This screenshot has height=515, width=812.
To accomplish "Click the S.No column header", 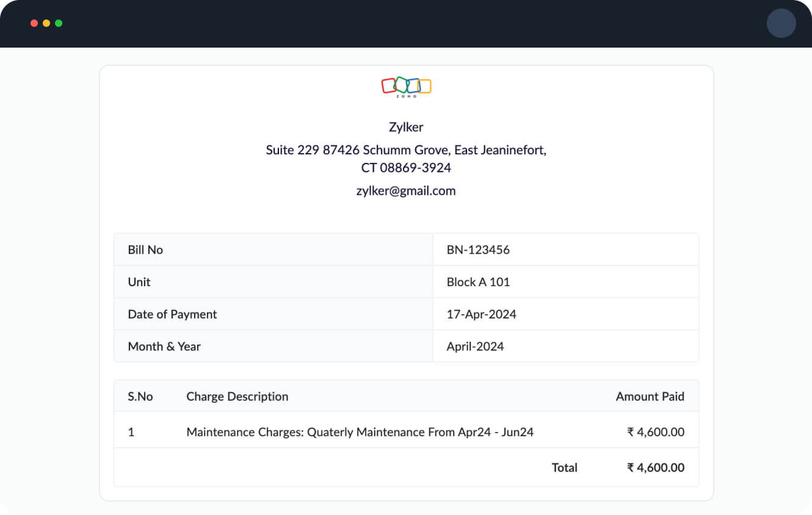I will tap(140, 396).
